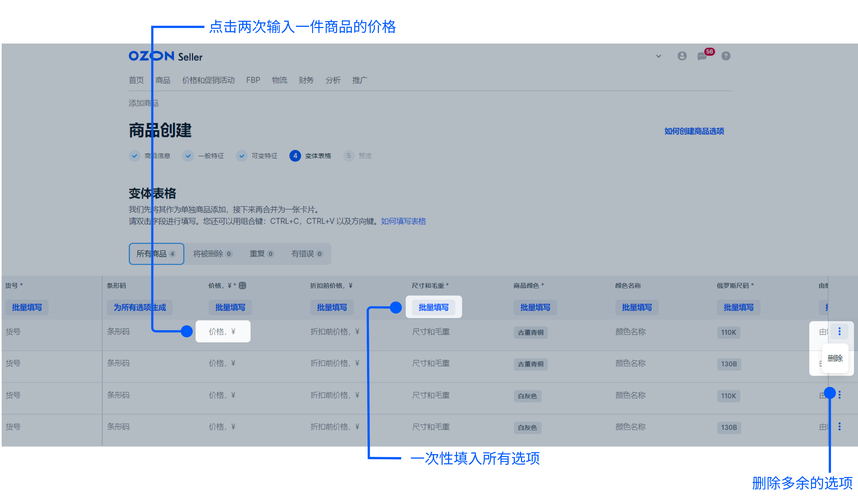Open the 物流 navigation item
The image size is (858, 504).
(x=279, y=80)
